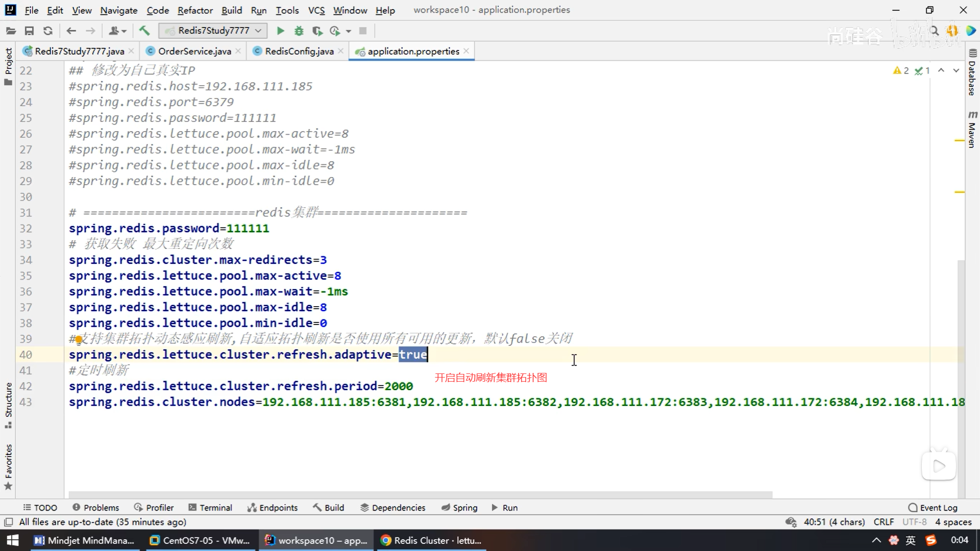Click the Build project hammer icon

[144, 31]
